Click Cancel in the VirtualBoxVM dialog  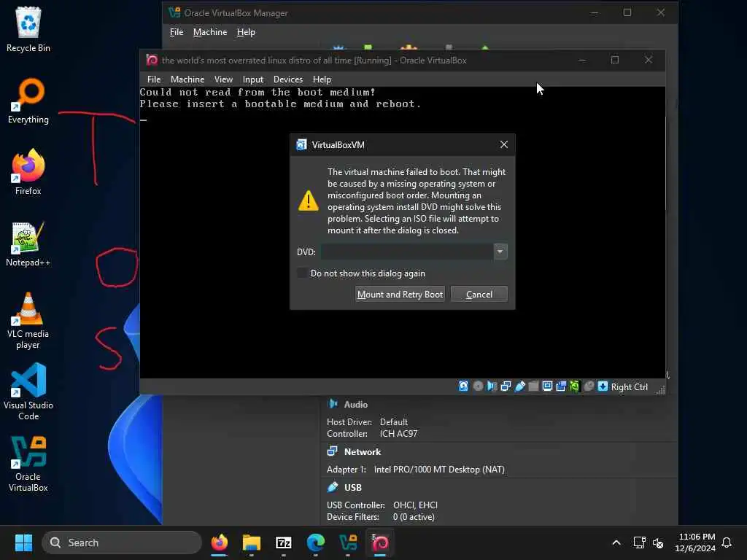(479, 295)
